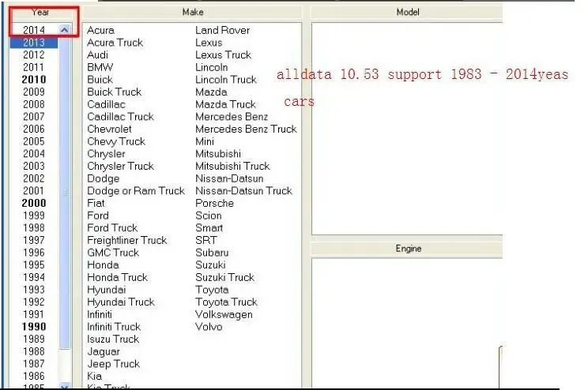The width and height of the screenshot is (588, 390).
Task: Choose SRT make
Action: 205,240
